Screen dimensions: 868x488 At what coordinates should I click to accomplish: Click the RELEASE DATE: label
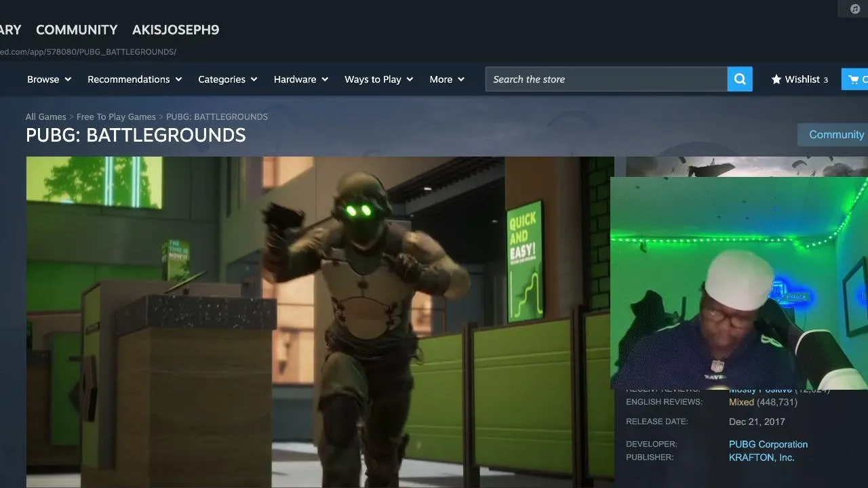[x=656, y=422]
